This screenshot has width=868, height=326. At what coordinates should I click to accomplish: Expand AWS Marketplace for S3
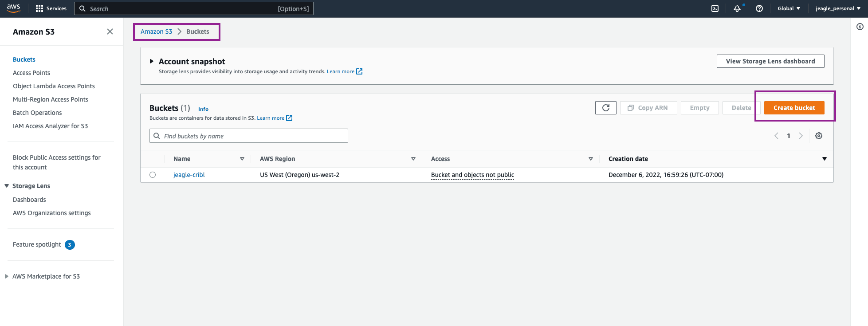pos(7,276)
